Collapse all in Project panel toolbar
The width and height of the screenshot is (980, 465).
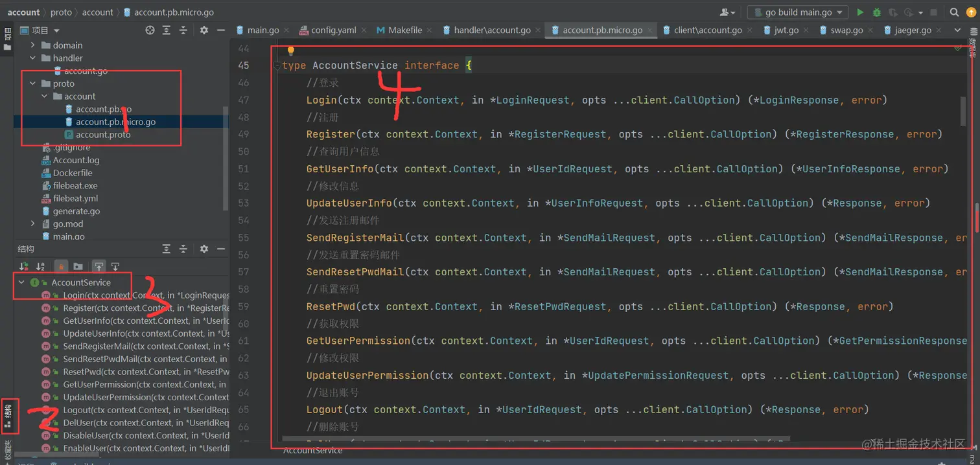coord(183,30)
